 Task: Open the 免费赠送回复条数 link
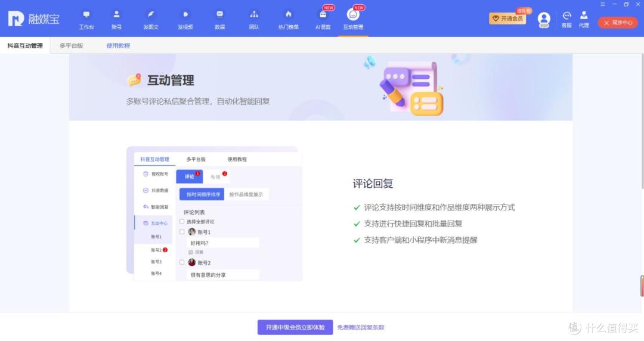(361, 327)
